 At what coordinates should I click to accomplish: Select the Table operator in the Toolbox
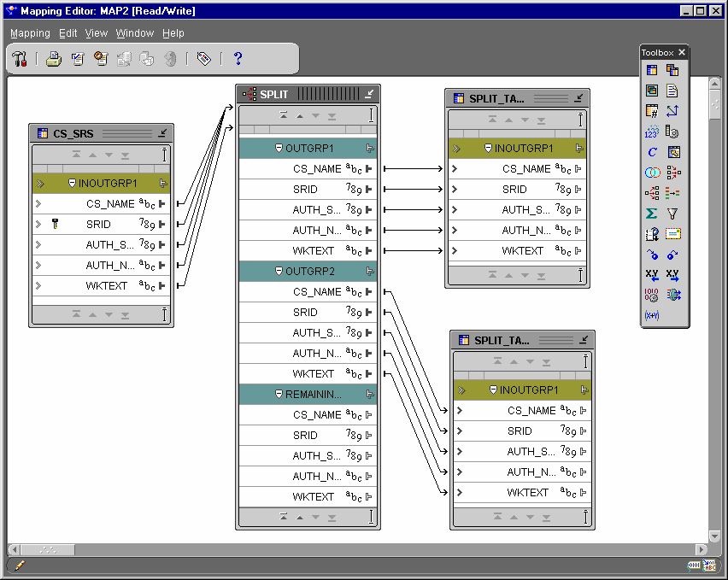[652, 70]
